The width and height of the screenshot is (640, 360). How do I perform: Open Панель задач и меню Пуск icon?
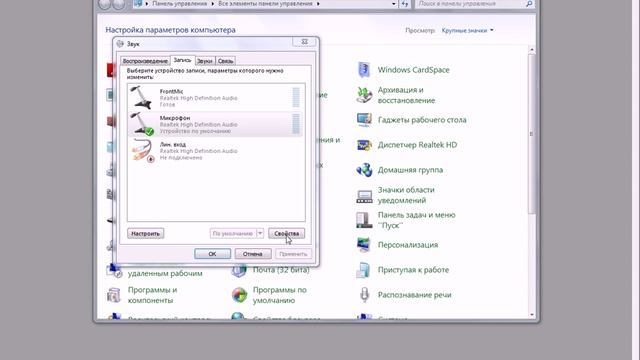(364, 220)
